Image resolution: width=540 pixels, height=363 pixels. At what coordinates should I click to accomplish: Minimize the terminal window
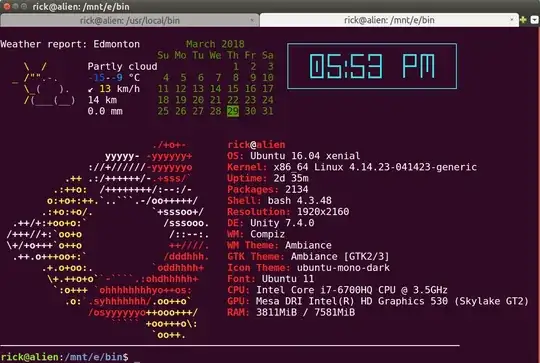pyautogui.click(x=15, y=6)
